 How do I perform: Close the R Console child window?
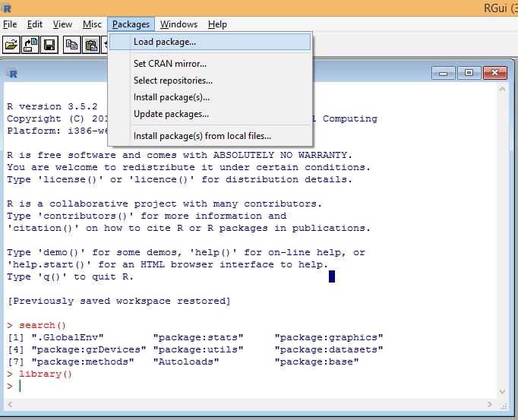(495, 73)
